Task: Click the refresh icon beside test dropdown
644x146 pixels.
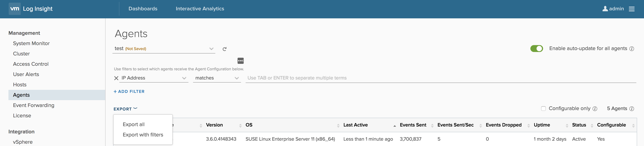Action: [x=225, y=49]
